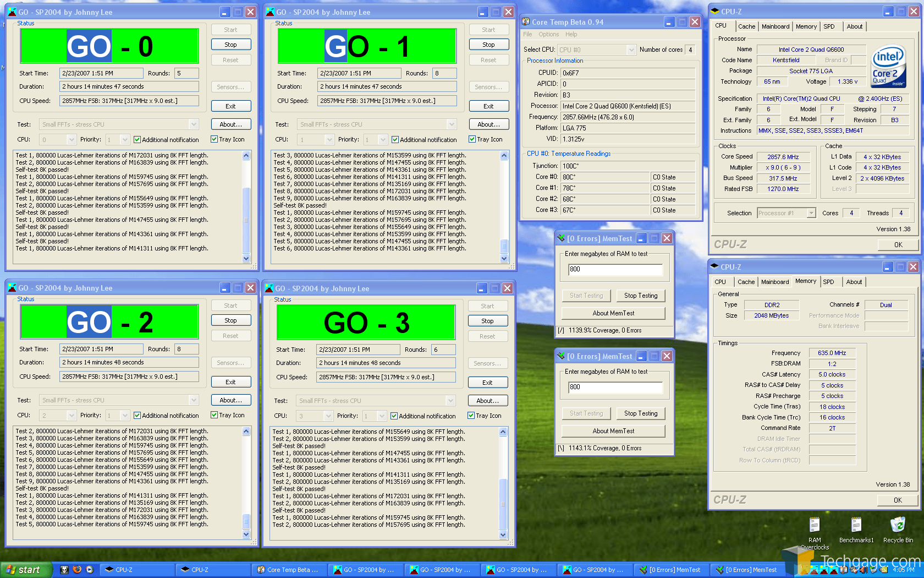Viewport: 924px width, 578px height.
Task: Open the CPU dropdown in GO - 0 window
Action: [x=71, y=140]
